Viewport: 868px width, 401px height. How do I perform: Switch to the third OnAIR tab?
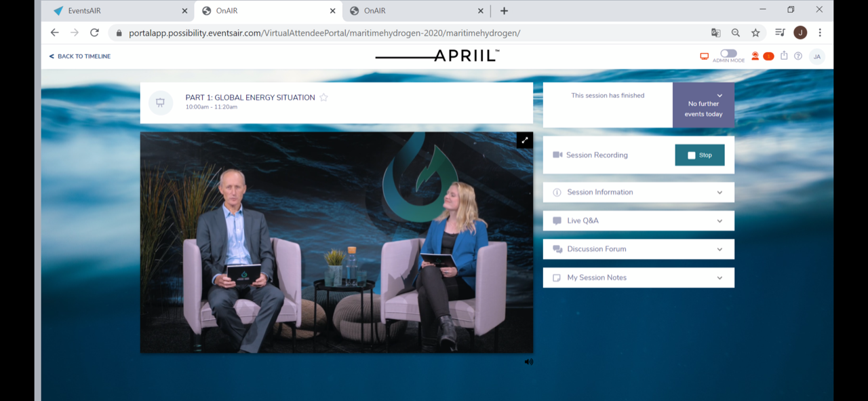(x=412, y=11)
